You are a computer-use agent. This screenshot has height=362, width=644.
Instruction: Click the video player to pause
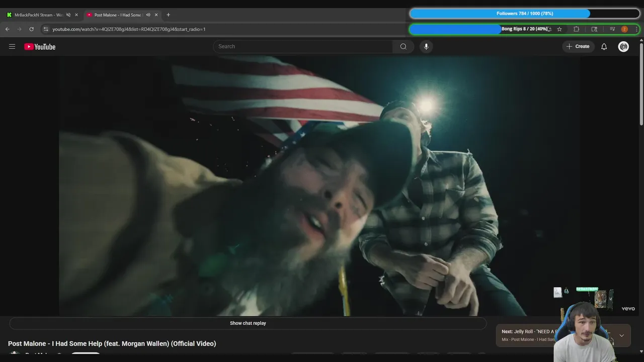[x=319, y=186]
